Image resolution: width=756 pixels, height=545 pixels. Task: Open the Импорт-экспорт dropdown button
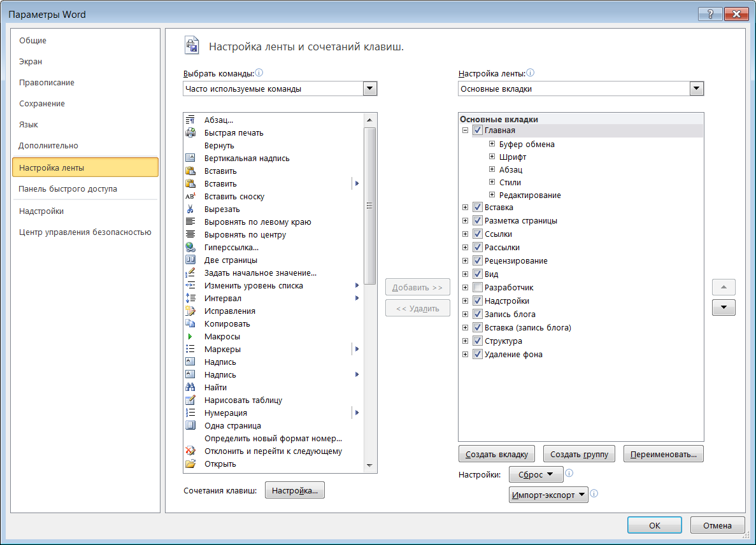click(548, 495)
